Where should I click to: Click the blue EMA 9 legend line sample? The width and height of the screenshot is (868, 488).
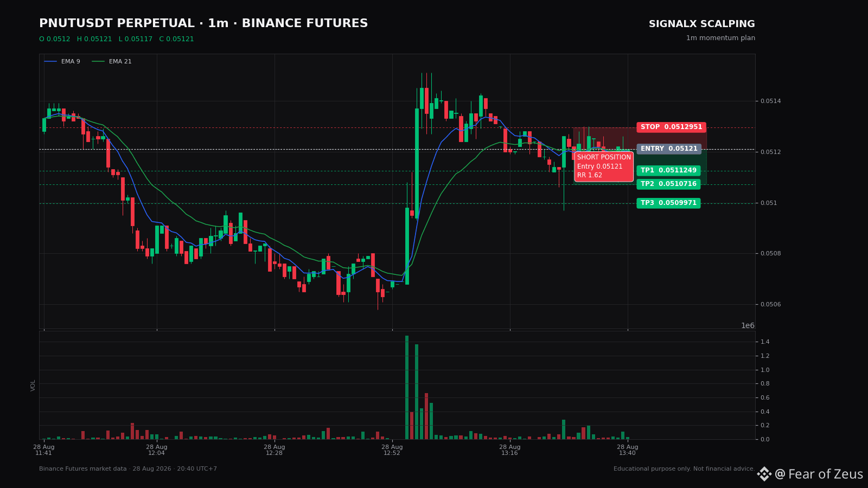[x=50, y=62]
